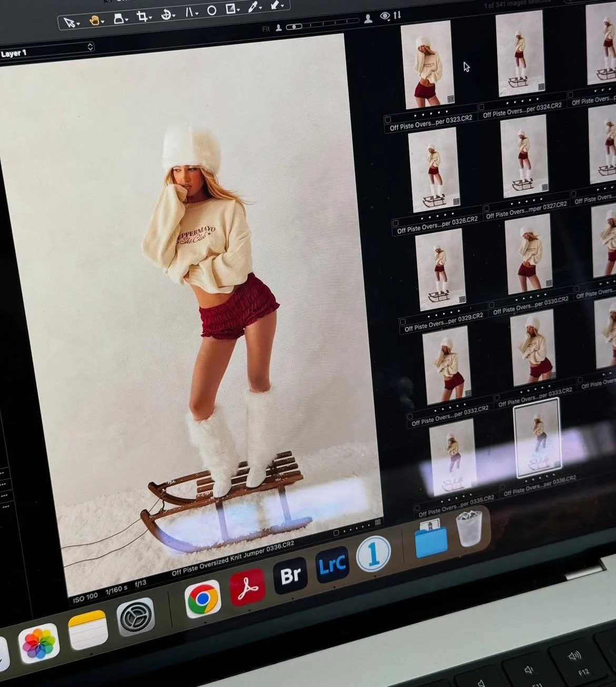Screen dimensions: 616x687
Task: Open the Layer 1 dropdown
Action: (46, 51)
